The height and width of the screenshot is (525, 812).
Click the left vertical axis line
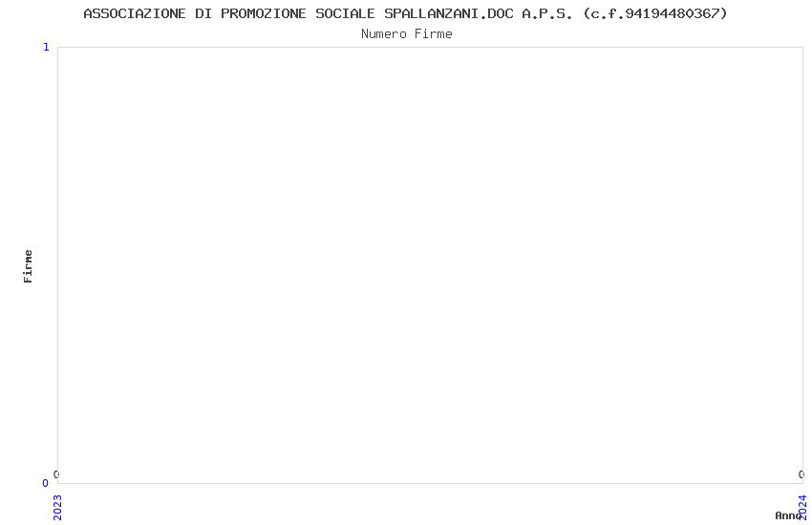click(x=57, y=265)
